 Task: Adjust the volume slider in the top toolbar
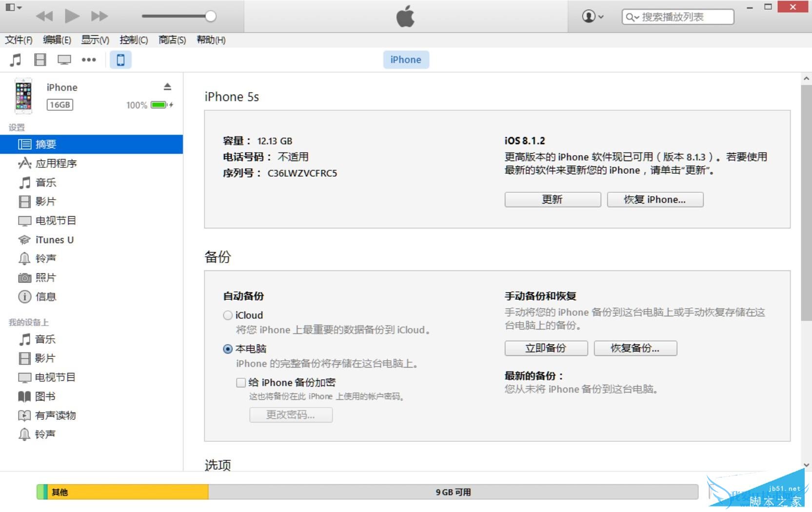coord(210,16)
